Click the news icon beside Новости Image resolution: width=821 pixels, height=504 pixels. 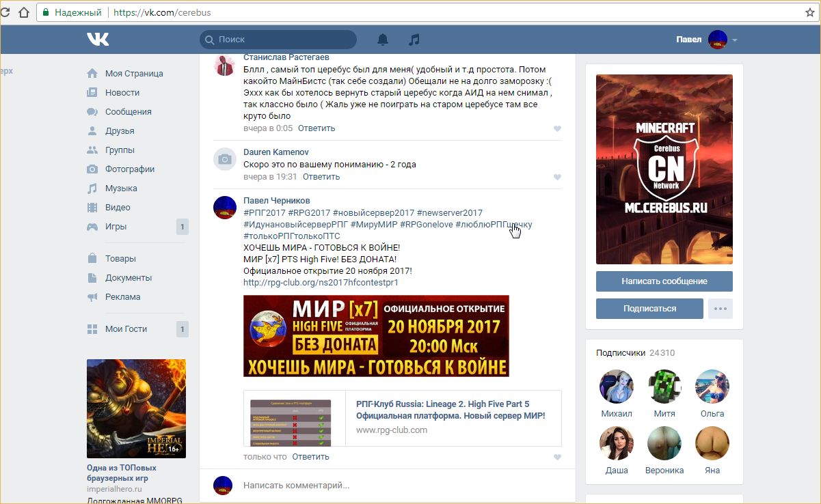click(92, 93)
